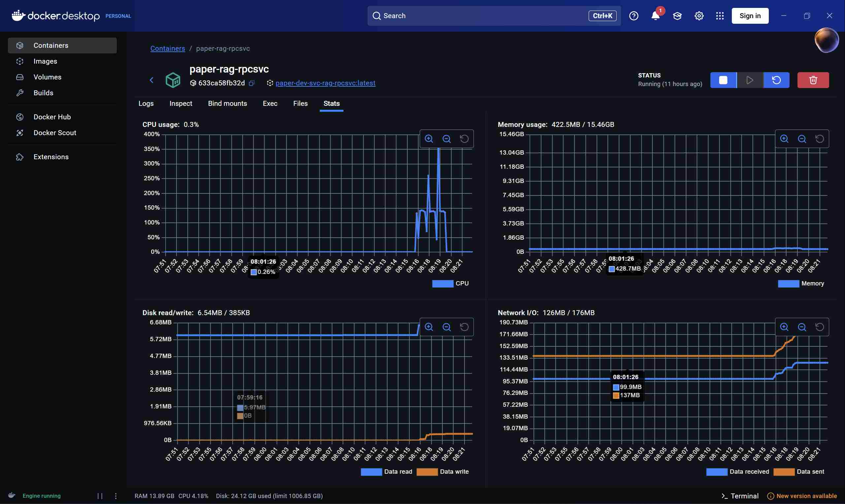
Task: Click the Sign in button
Action: pyautogui.click(x=750, y=16)
